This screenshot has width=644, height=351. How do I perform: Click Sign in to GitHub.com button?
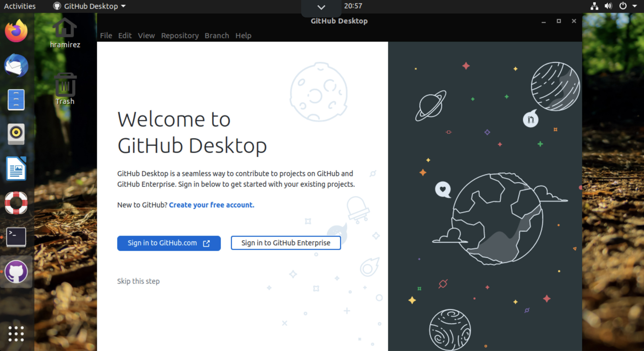tap(169, 243)
